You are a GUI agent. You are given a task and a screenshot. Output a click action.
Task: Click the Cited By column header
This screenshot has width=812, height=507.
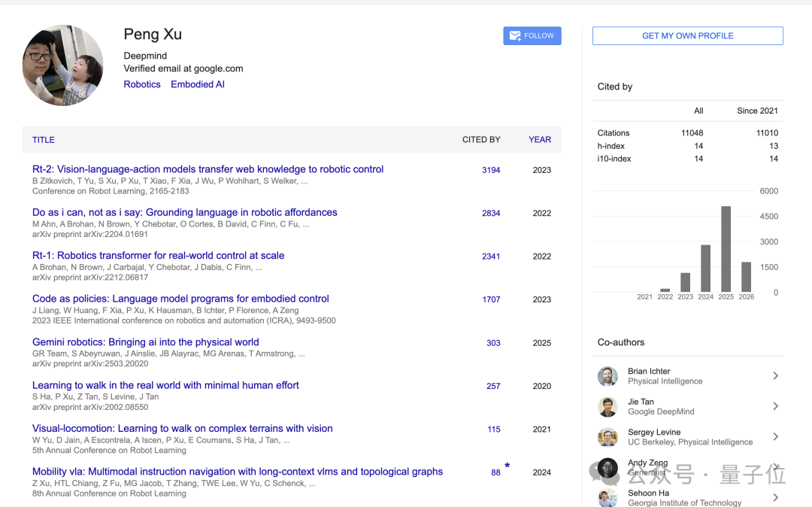click(480, 140)
